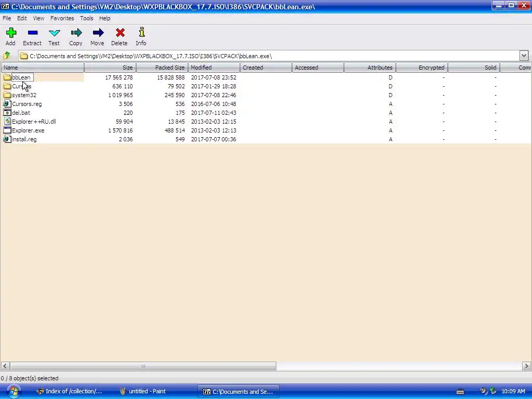
Task: Open the address path dropdown arrow
Action: pos(524,56)
